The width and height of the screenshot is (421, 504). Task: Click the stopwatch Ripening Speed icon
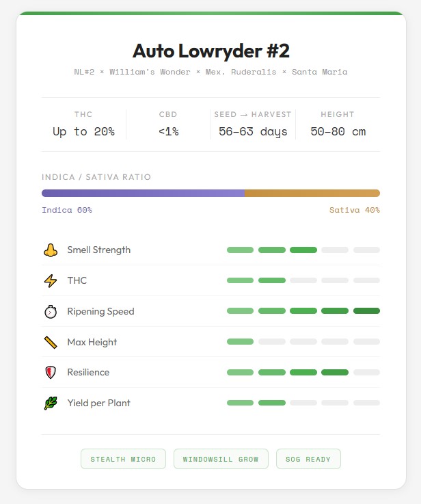(x=51, y=312)
